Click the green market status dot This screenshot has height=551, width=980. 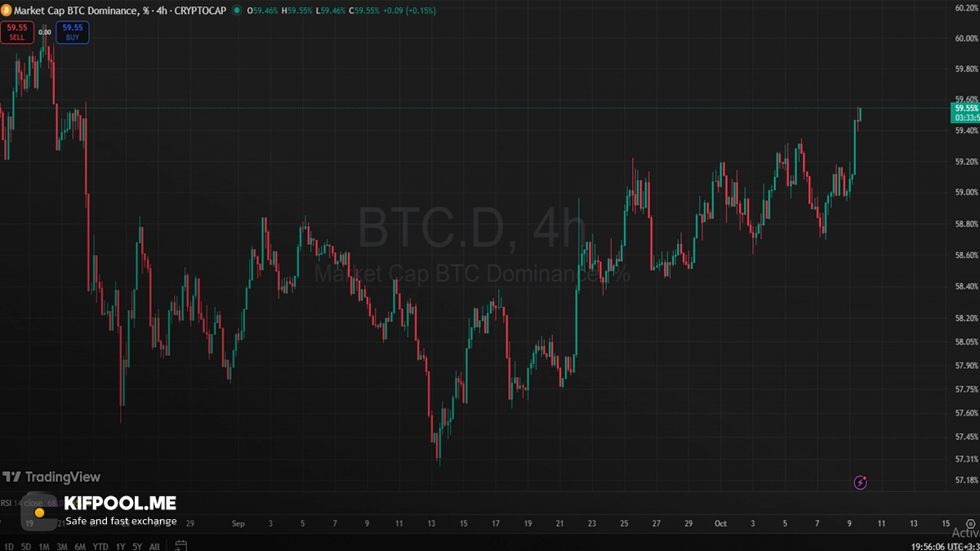click(237, 11)
